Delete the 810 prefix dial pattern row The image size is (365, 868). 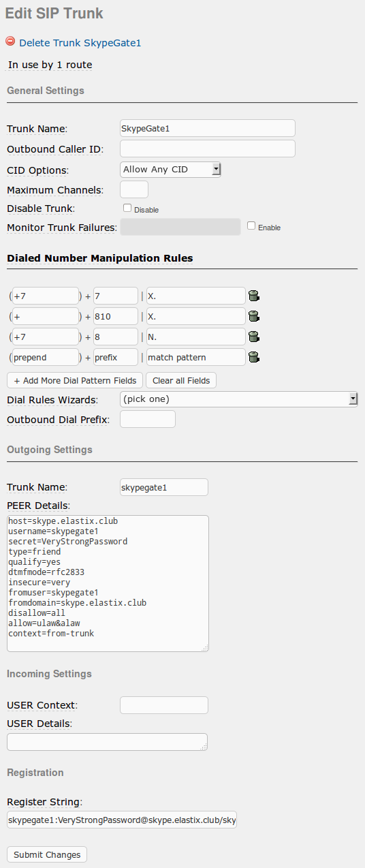click(254, 316)
